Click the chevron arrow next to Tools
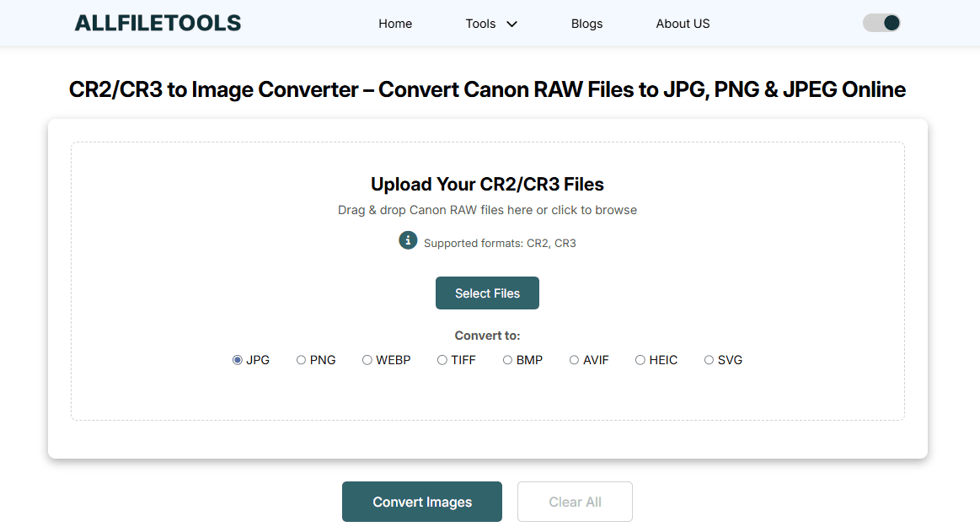This screenshot has width=980, height=532. (511, 24)
